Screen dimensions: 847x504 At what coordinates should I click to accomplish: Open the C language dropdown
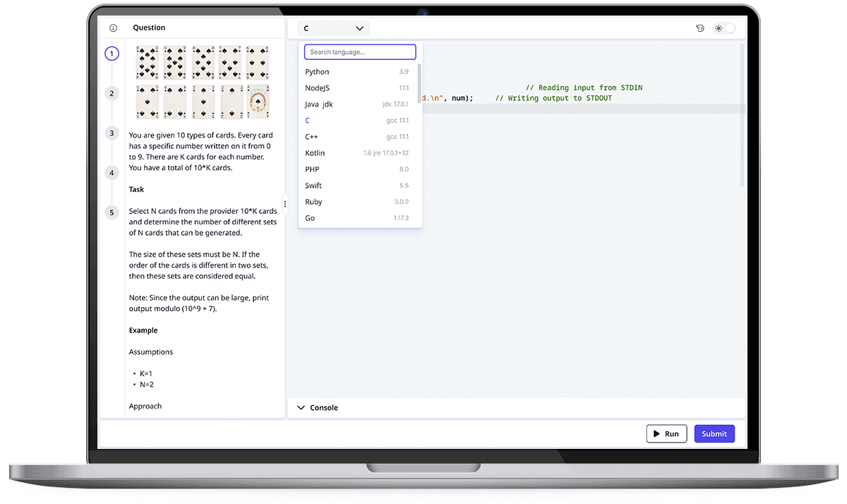pyautogui.click(x=333, y=28)
